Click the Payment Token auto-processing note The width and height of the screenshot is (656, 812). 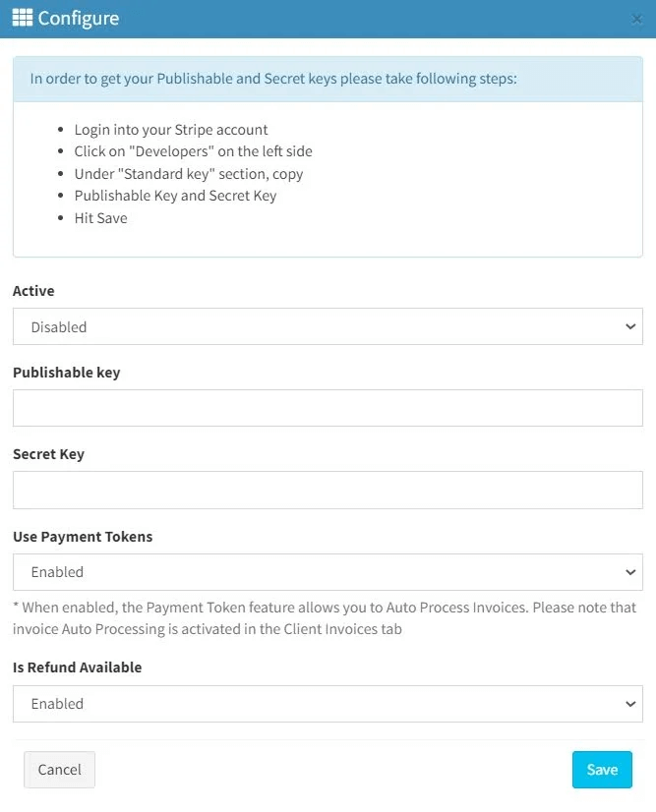point(325,618)
